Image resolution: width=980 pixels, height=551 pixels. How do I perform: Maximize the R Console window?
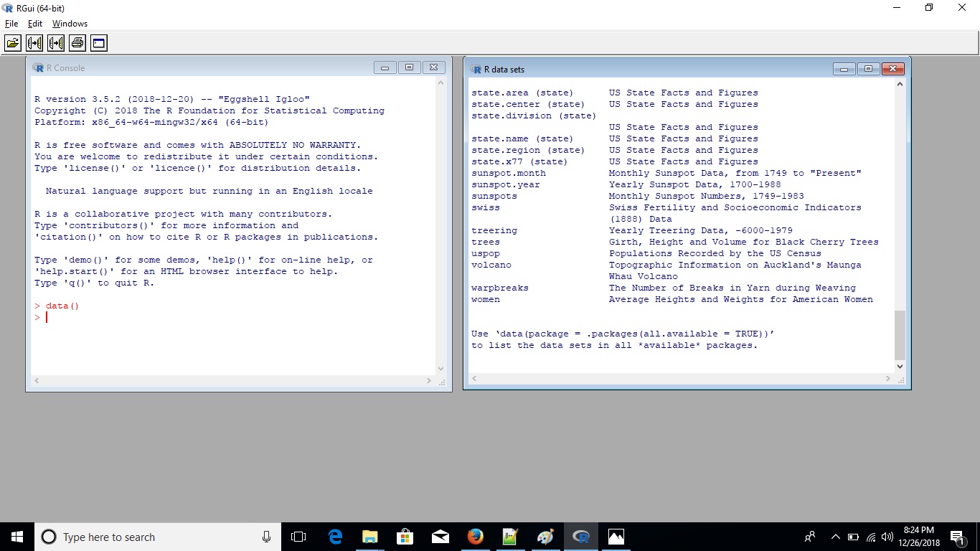pos(409,67)
